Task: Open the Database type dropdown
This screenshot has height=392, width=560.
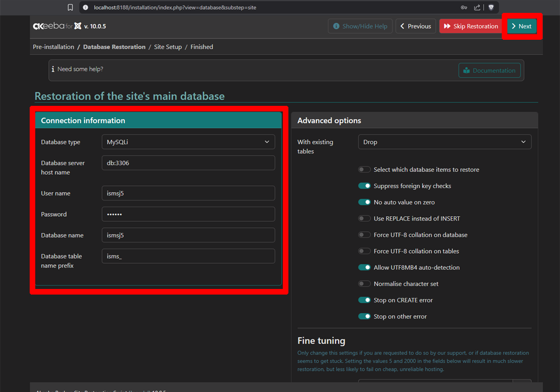Action: tap(188, 142)
